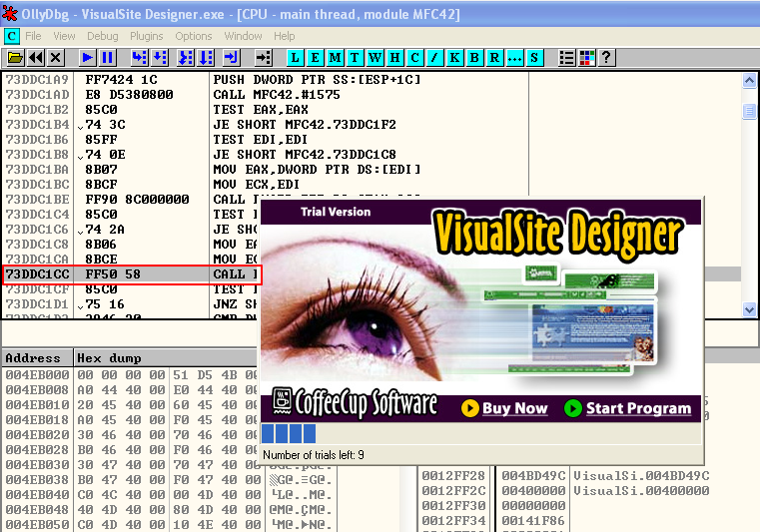
Task: Show Source (S) window
Action: click(x=534, y=58)
